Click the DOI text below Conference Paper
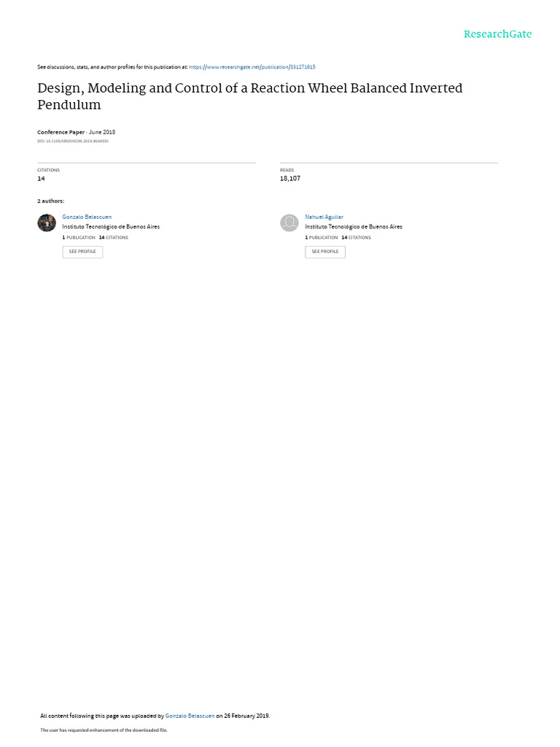The width and height of the screenshot is (560, 747). click(x=73, y=142)
